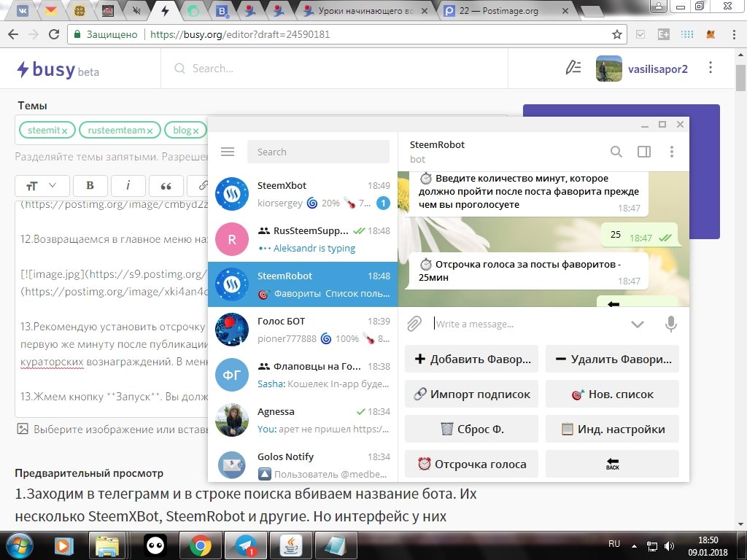Toggle the Telegram side info panel
Image resolution: width=747 pixels, height=560 pixels.
643,152
